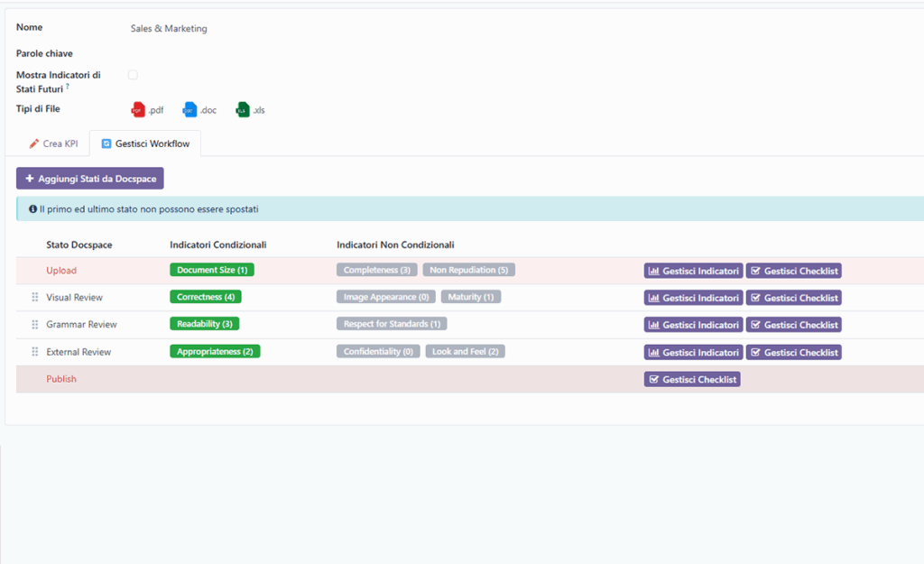924x564 pixels.
Task: Select the Publish state name
Action: pos(61,379)
